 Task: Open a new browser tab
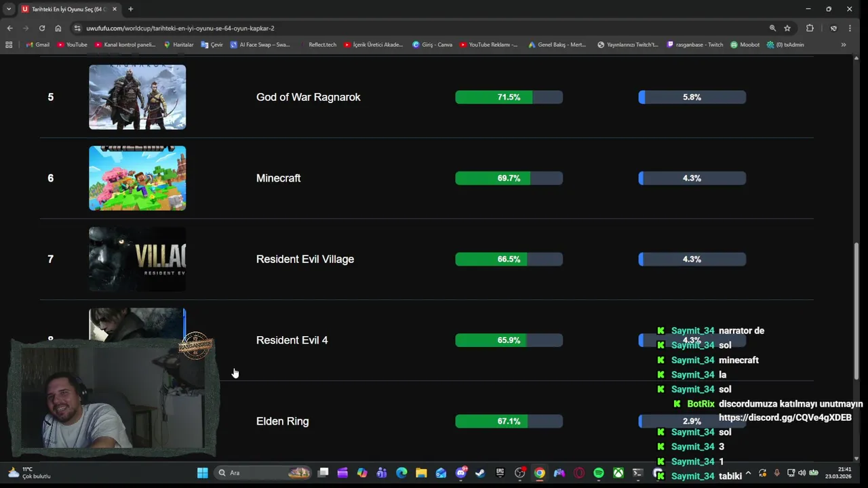pyautogui.click(x=130, y=9)
